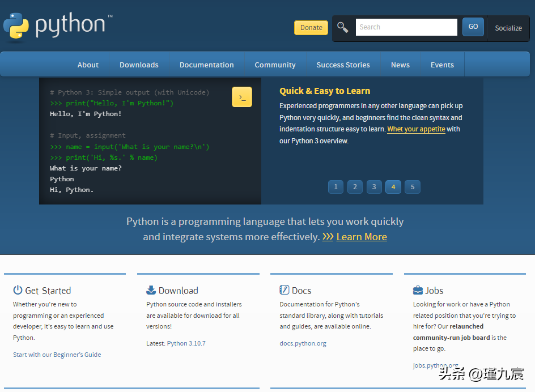Viewport: 535px width, 392px height.
Task: Focus the Search input field
Action: (406, 27)
